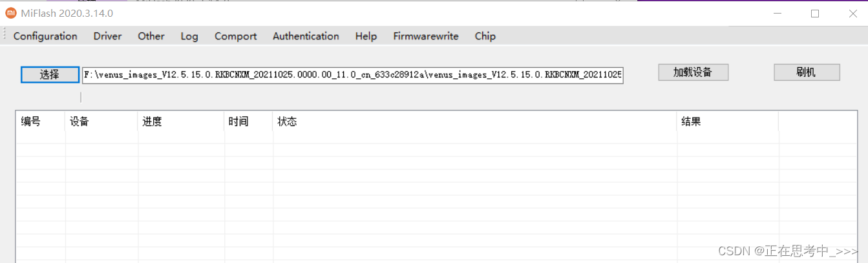Screen dimensions: 868x263
Task: Close the MiFlash window
Action: pos(852,13)
